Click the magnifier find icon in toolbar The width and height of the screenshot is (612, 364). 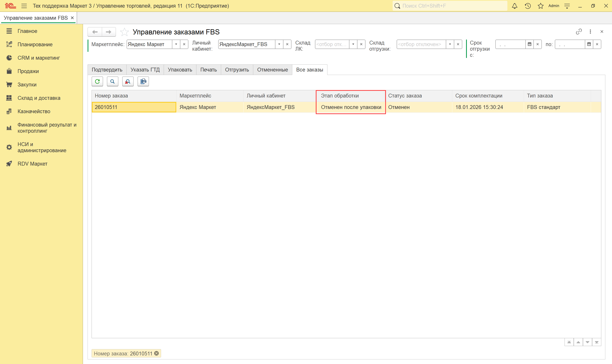(x=112, y=81)
